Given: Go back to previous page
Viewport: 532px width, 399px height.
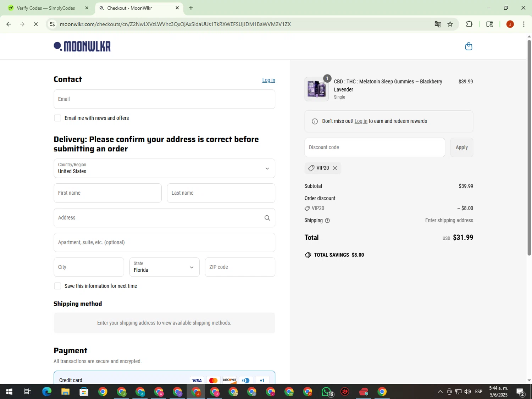Looking at the screenshot, I should coord(9,24).
